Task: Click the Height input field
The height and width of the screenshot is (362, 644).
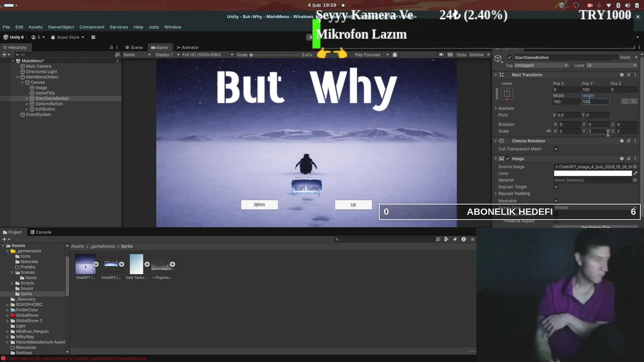Action: (596, 102)
